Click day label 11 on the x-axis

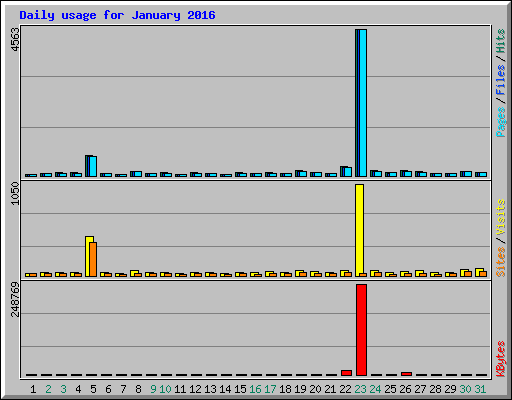pyautogui.click(x=180, y=389)
